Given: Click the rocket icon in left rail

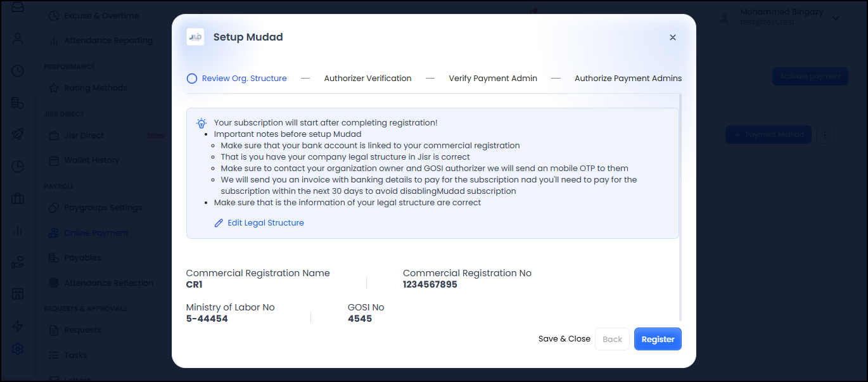Looking at the screenshot, I should [18, 134].
